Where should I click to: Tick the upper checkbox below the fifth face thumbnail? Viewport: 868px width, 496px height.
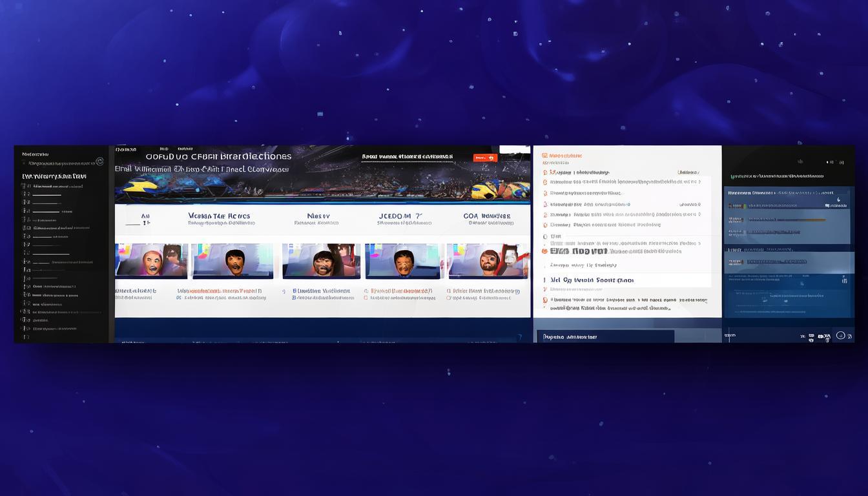tap(448, 291)
